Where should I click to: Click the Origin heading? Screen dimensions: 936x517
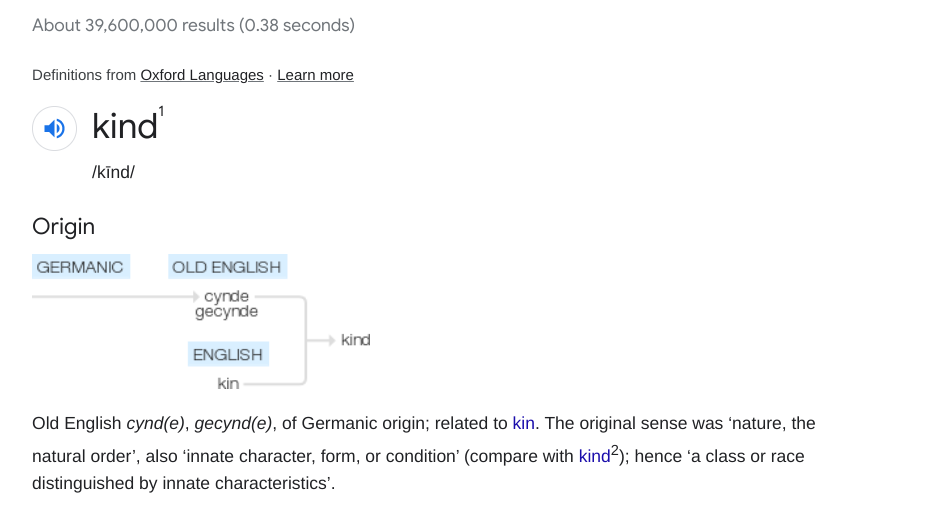pos(63,226)
